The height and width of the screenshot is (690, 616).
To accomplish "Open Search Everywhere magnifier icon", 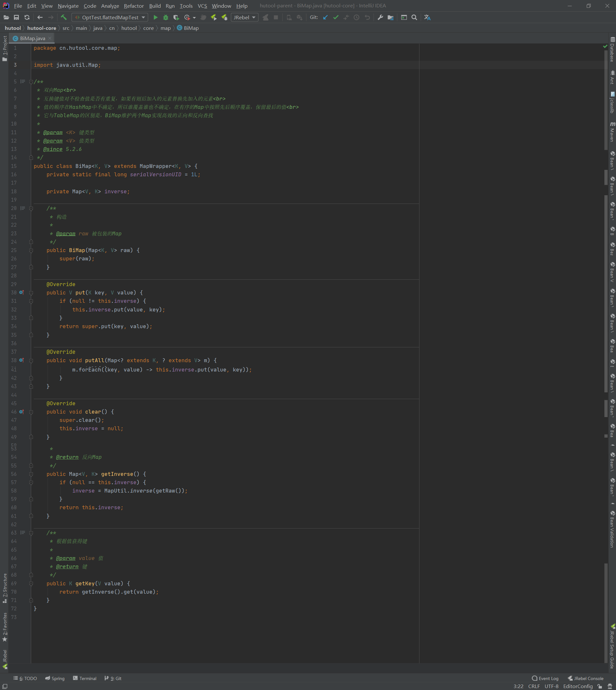I will 414,17.
